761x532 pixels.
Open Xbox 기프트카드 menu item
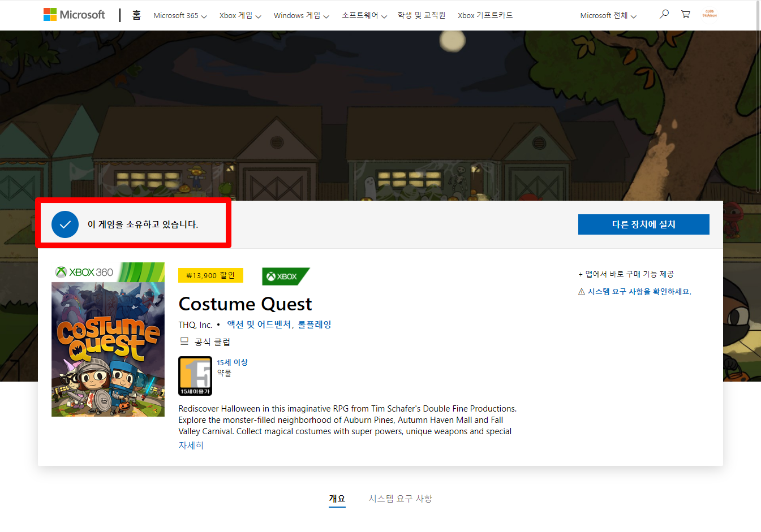tap(485, 16)
